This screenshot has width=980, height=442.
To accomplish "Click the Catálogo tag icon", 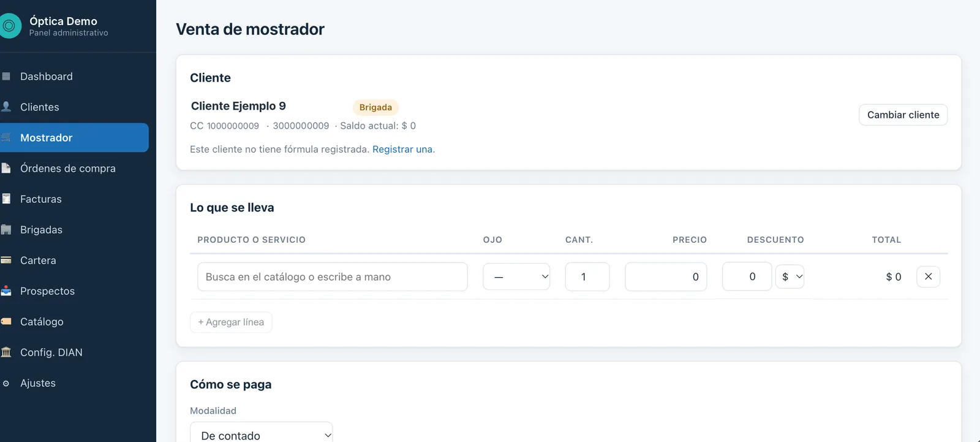I will [6, 321].
